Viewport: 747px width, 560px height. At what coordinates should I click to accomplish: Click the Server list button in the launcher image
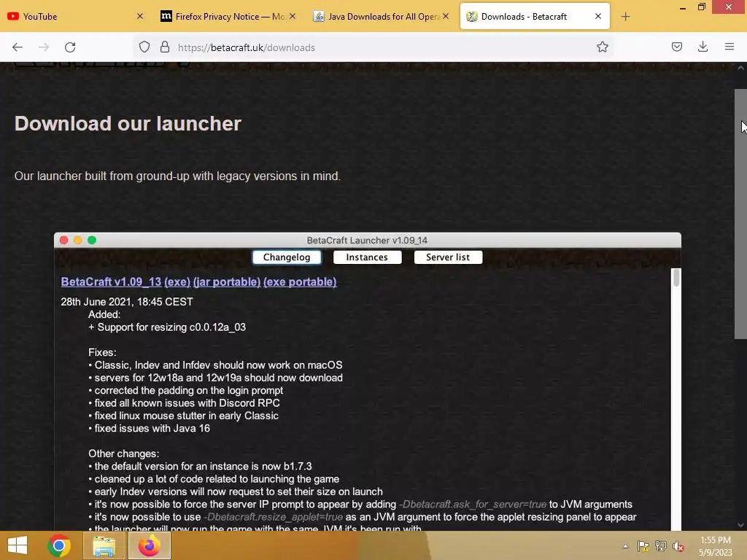448,257
